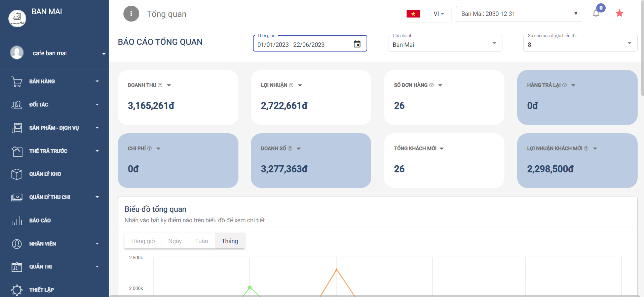Open the calendar icon in date range field
This screenshot has width=644, height=297.
[357, 44]
